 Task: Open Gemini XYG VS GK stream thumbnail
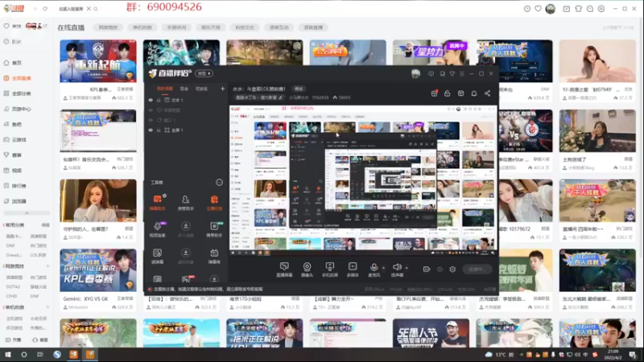coord(97,270)
